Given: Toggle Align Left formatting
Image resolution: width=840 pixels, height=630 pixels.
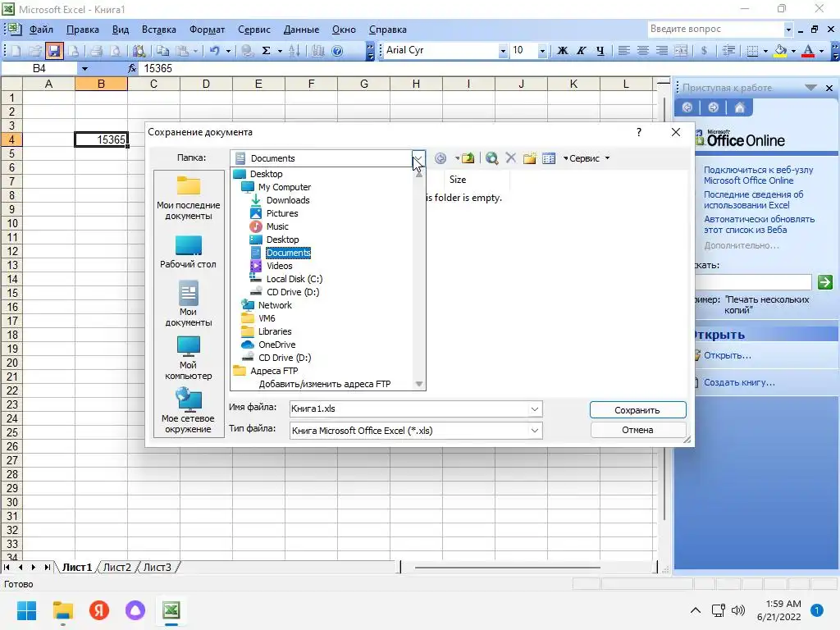Looking at the screenshot, I should (623, 50).
